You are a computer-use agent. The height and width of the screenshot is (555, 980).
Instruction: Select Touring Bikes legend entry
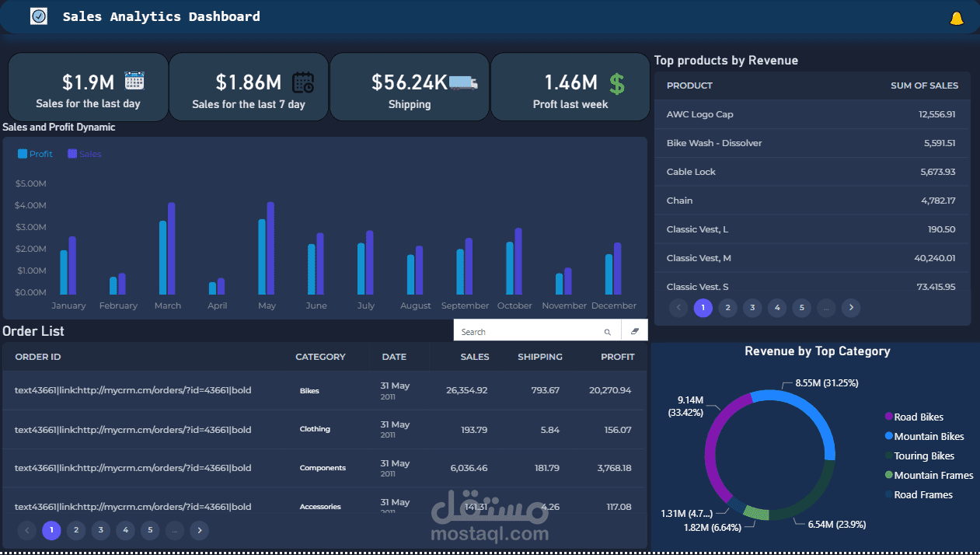coord(920,456)
